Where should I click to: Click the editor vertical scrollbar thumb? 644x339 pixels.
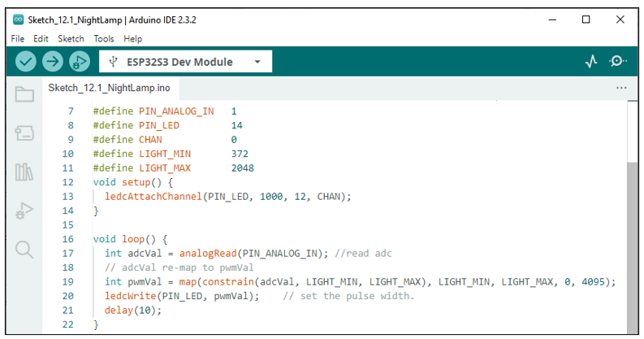(x=632, y=248)
